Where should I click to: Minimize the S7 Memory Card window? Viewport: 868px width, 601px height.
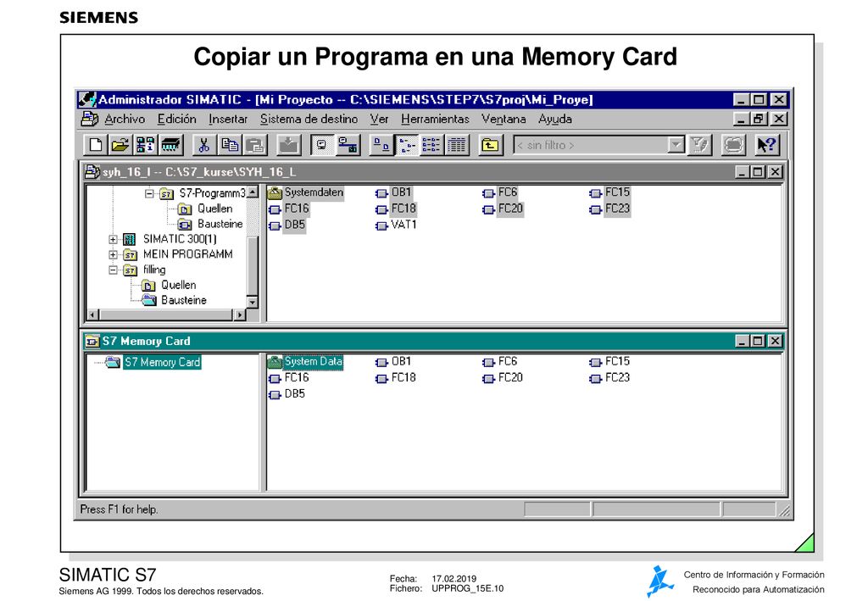click(742, 341)
